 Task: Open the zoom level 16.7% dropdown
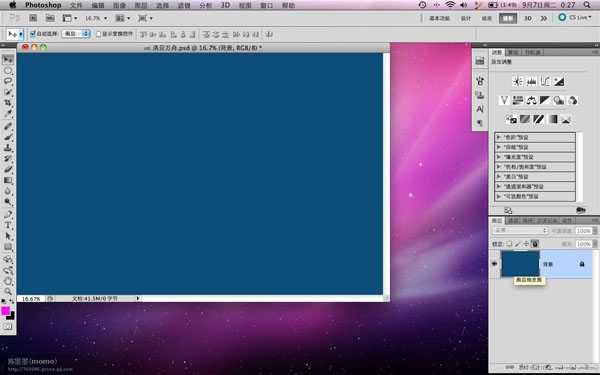click(x=96, y=18)
